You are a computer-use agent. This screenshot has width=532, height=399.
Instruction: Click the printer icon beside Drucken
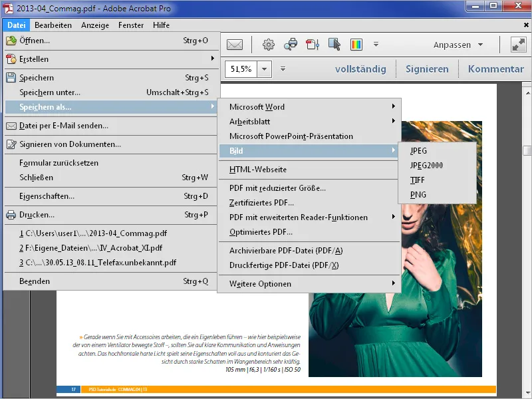(11, 215)
